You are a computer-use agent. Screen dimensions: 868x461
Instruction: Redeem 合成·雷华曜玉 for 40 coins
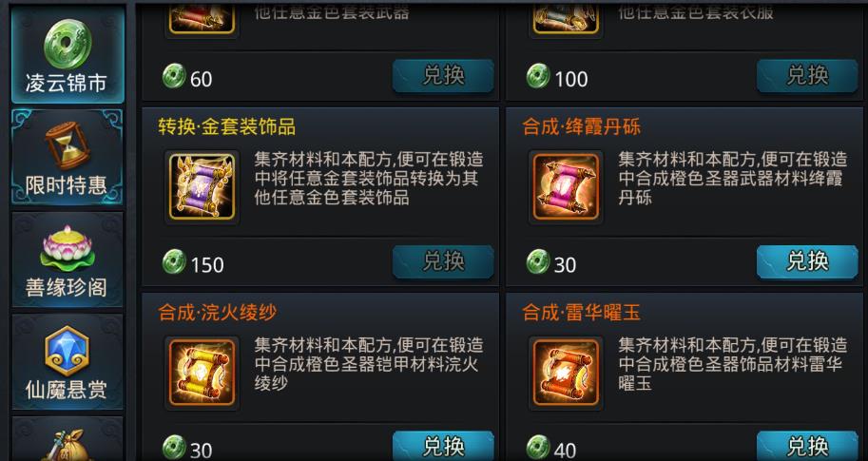tap(807, 446)
